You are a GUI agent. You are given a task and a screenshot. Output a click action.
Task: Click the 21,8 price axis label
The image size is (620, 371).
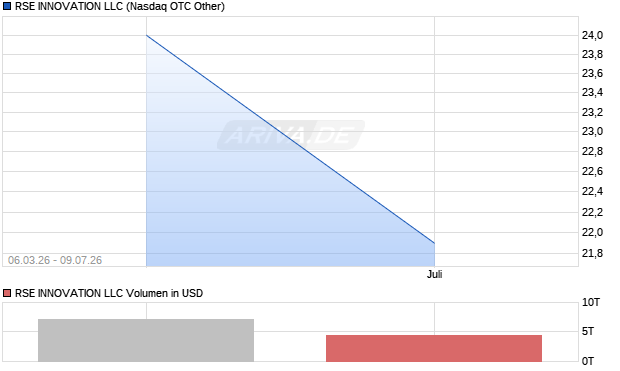(592, 253)
